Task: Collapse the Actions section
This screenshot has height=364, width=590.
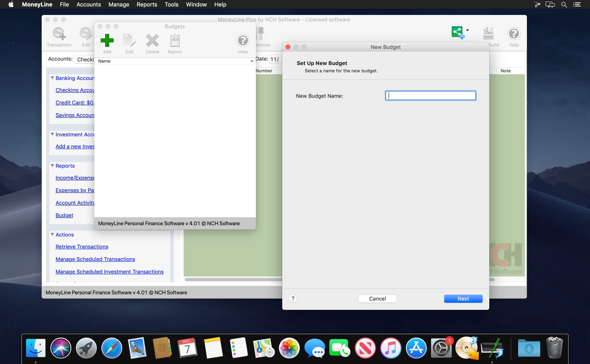Action: 52,235
